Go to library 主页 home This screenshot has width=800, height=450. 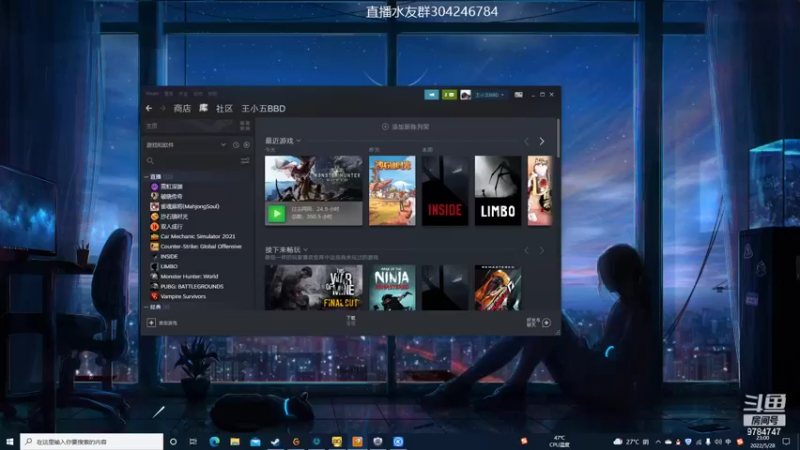point(191,126)
